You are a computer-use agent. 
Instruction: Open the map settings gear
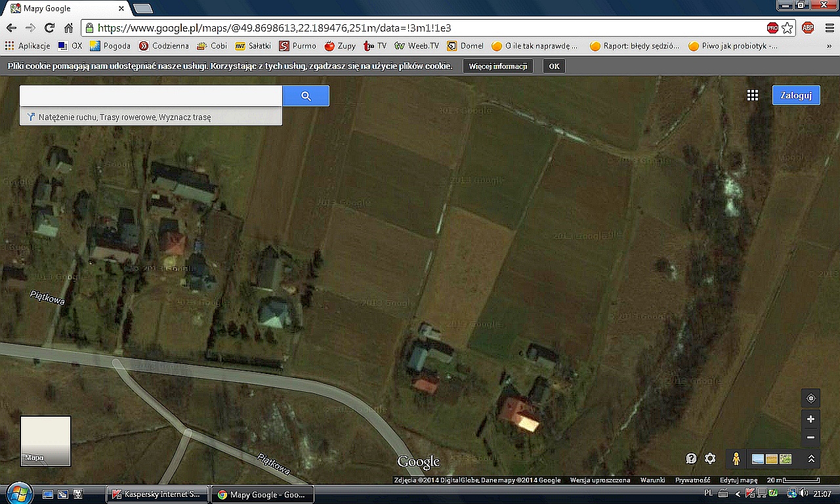click(x=710, y=459)
